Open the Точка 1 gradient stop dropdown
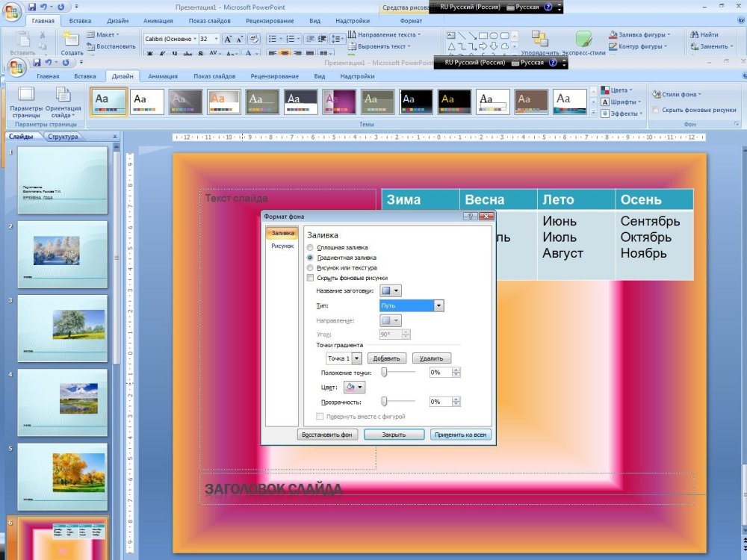 (x=356, y=358)
